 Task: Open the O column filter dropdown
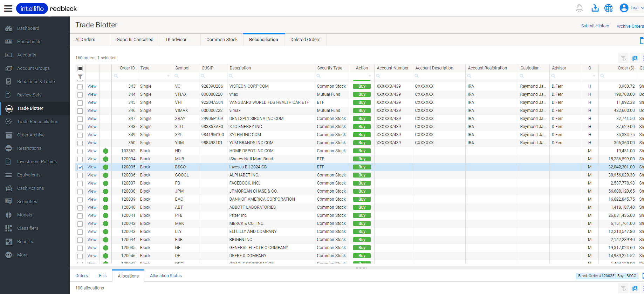point(594,76)
